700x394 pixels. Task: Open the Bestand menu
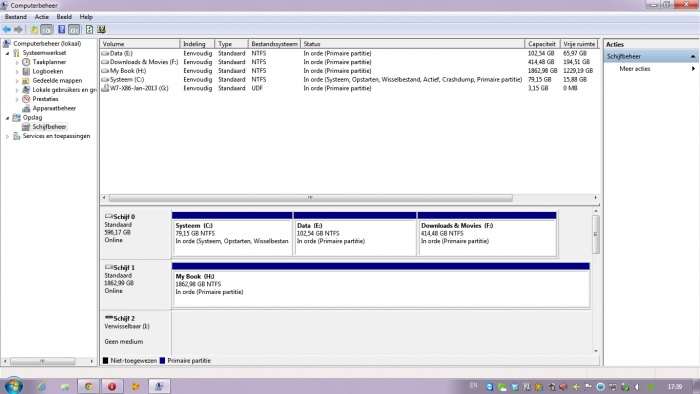point(16,17)
